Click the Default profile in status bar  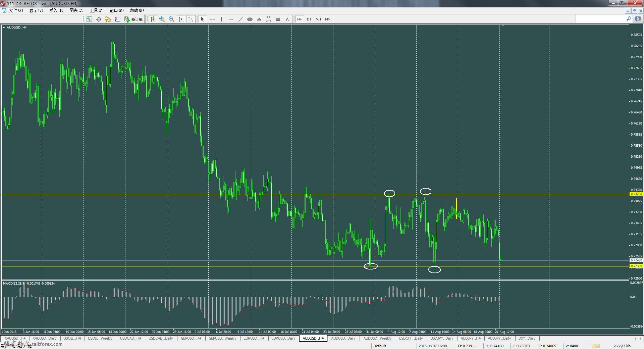(380, 346)
